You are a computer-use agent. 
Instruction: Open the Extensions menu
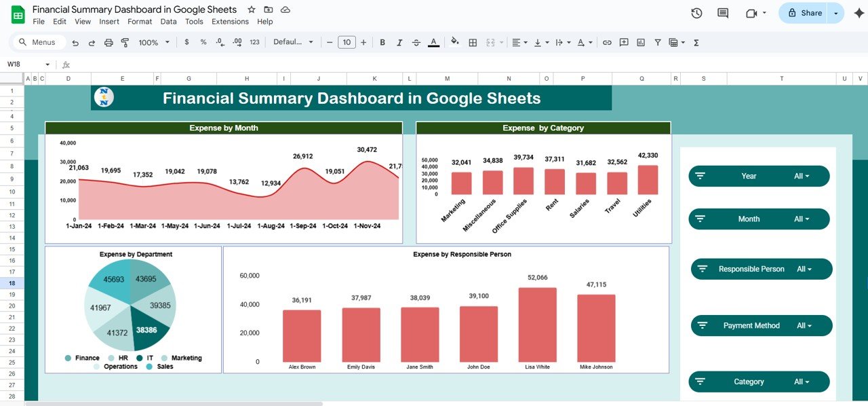[230, 22]
